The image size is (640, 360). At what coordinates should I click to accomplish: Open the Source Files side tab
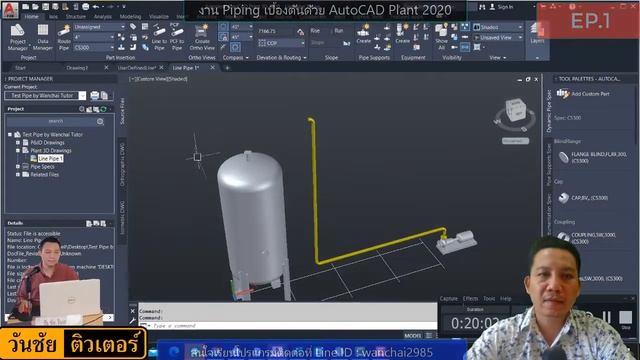pos(122,111)
